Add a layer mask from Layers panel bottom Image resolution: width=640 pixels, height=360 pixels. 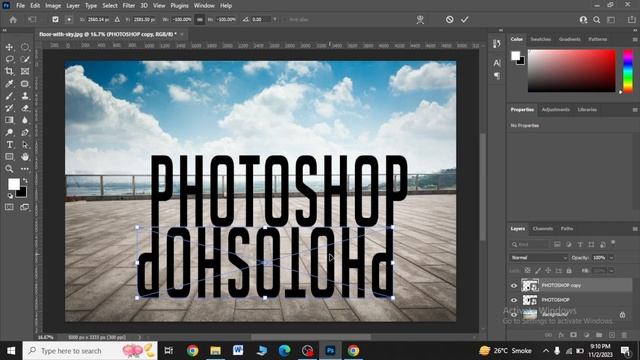[x=573, y=335]
